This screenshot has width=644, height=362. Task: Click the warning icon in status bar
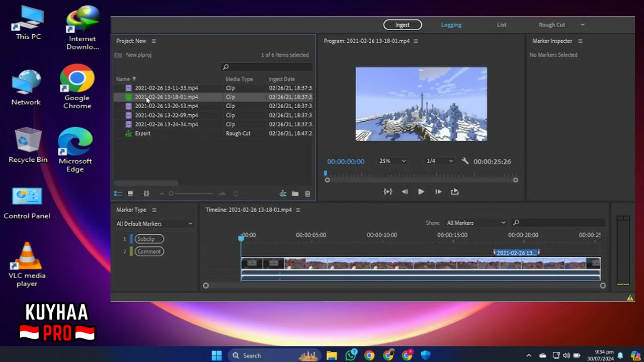630,298
